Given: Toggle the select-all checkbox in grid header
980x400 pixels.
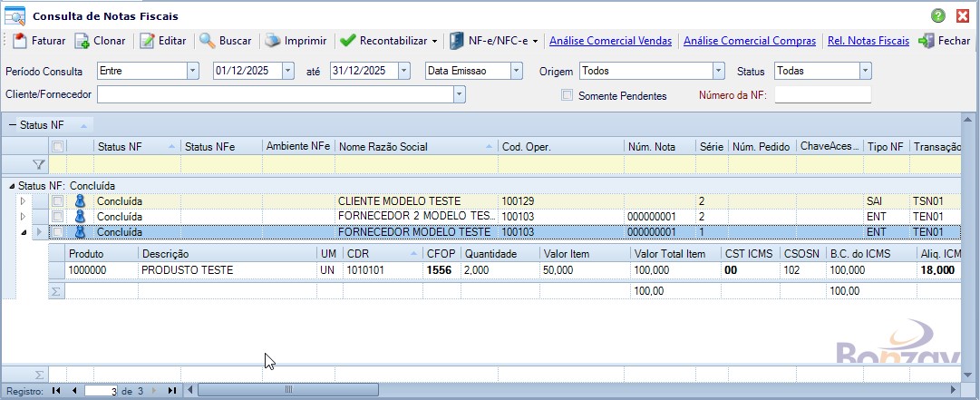Looking at the screenshot, I should [x=58, y=146].
